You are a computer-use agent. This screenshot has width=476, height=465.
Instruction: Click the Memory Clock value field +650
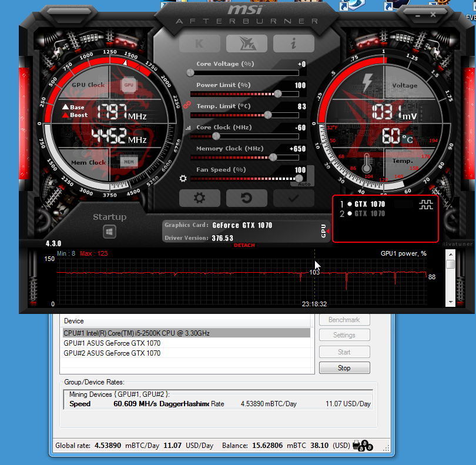(297, 149)
